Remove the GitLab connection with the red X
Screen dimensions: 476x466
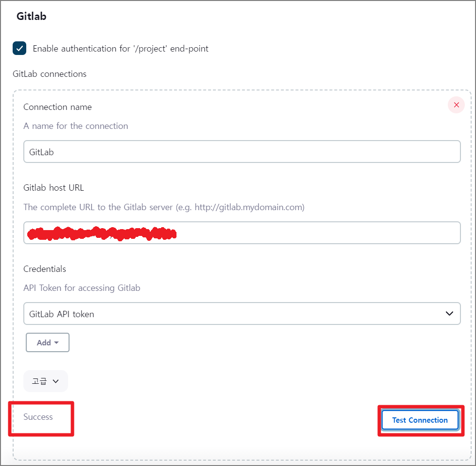tap(456, 105)
